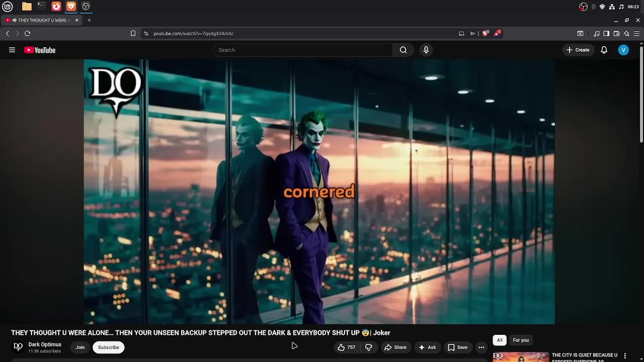644x362 pixels.
Task: Open a new browser tab
Action: coord(89,20)
